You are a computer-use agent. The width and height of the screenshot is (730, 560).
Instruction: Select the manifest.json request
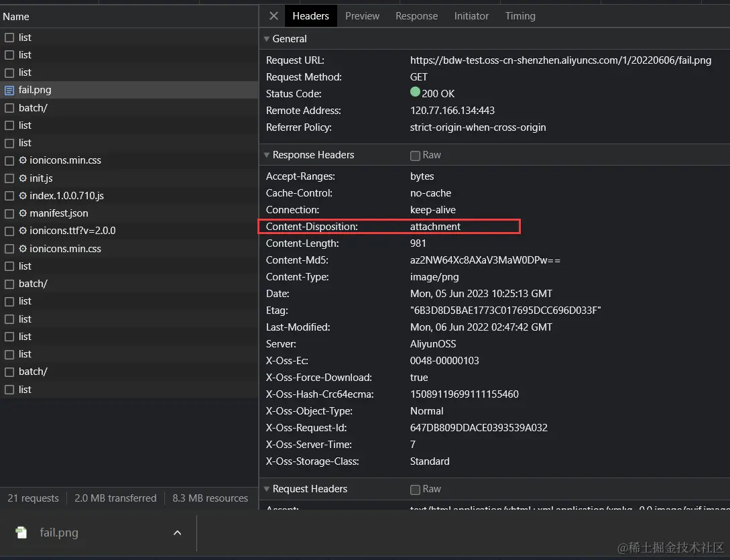[x=129, y=213]
